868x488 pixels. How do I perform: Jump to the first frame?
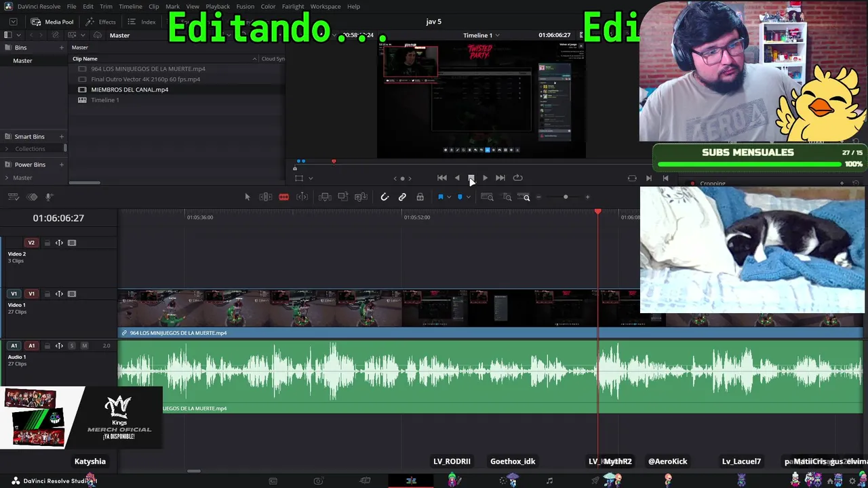pyautogui.click(x=442, y=178)
